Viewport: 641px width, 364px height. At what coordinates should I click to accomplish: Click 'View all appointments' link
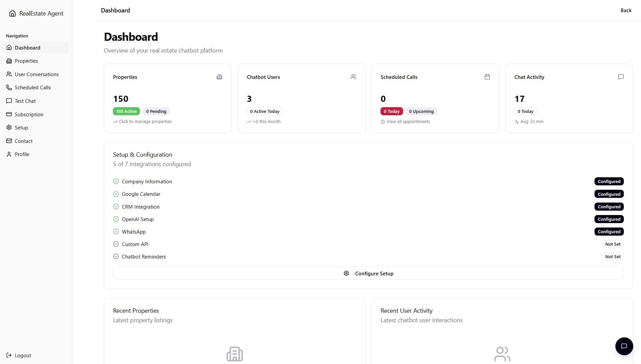click(x=408, y=122)
